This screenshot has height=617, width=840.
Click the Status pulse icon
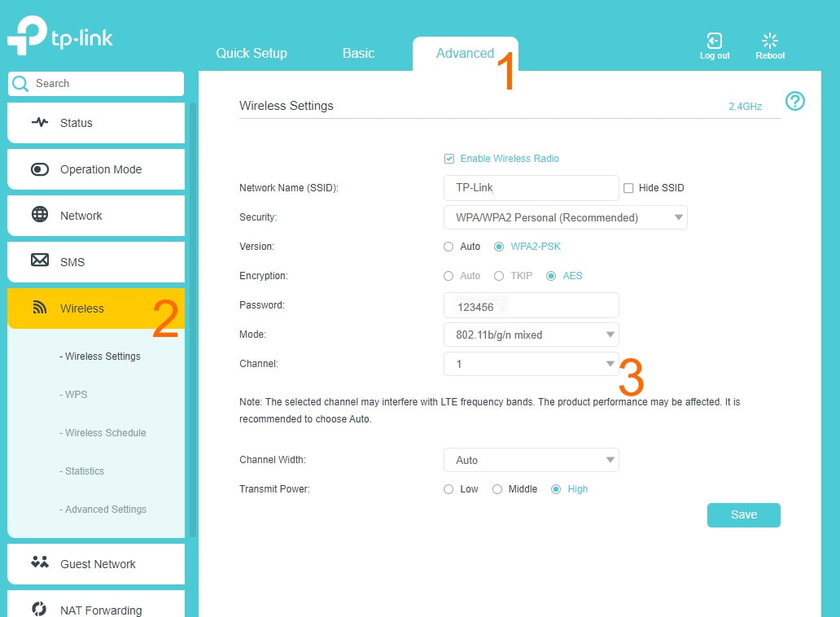coord(40,123)
